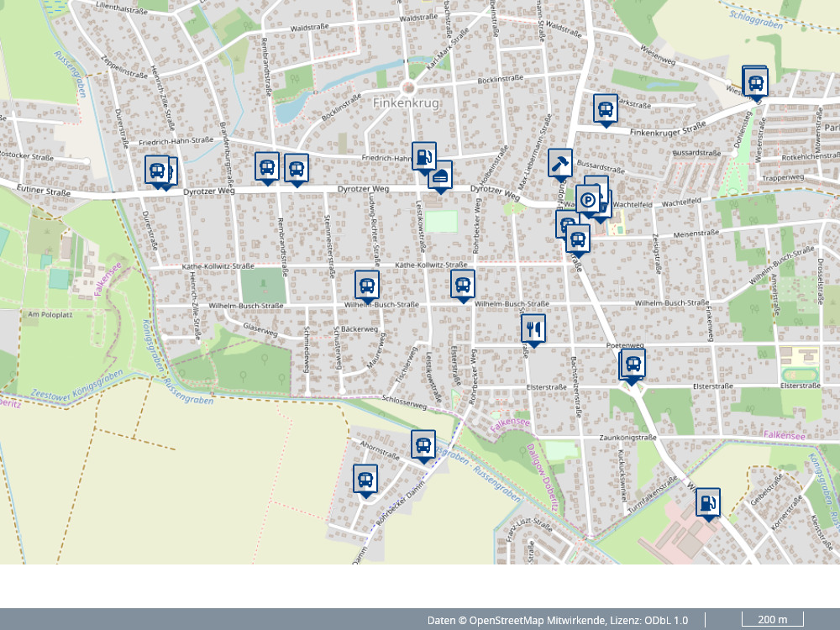840x630 pixels.
Task: Select bus stop marker at Rembrandtstraße on Dyrotzer Weg
Action: click(x=267, y=165)
